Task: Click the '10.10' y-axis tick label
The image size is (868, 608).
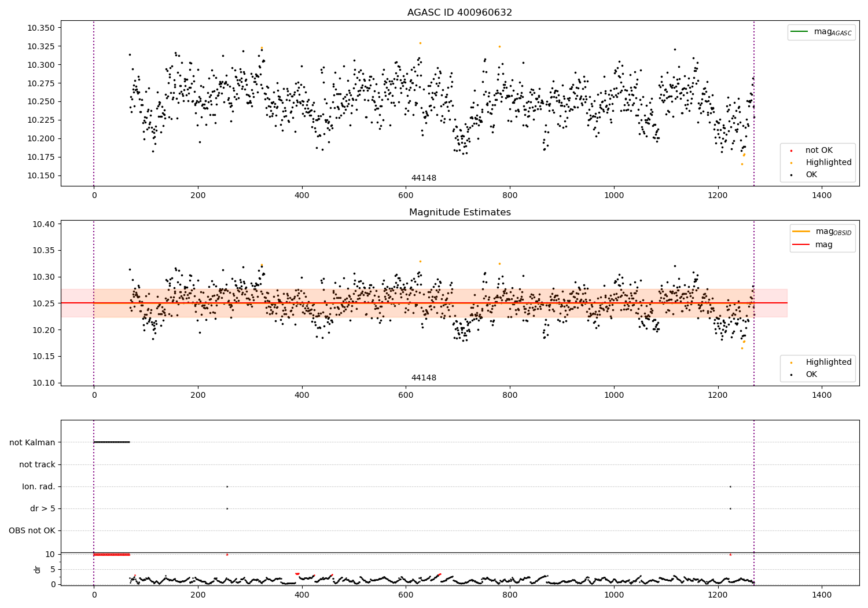Action: (x=43, y=383)
